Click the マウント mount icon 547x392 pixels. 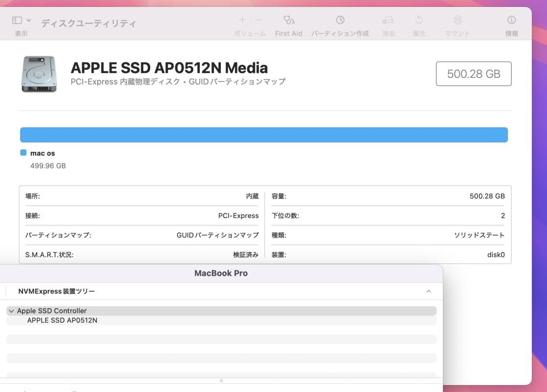[x=457, y=20]
